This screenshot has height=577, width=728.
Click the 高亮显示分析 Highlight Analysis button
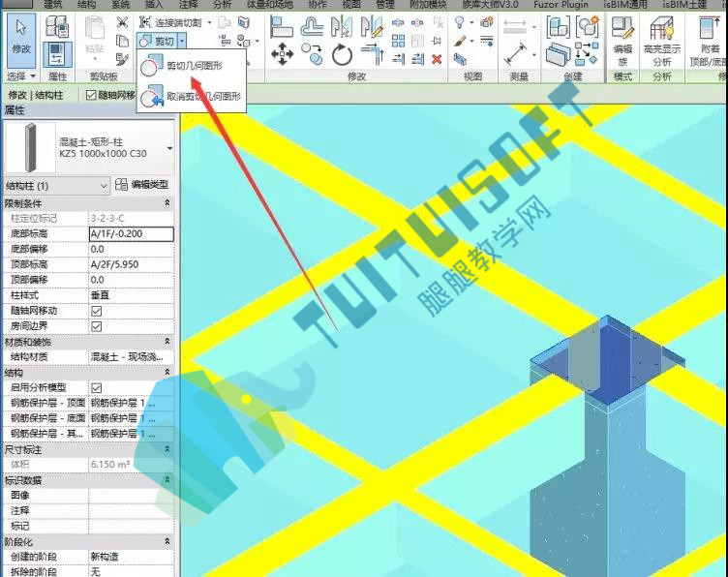[x=662, y=41]
